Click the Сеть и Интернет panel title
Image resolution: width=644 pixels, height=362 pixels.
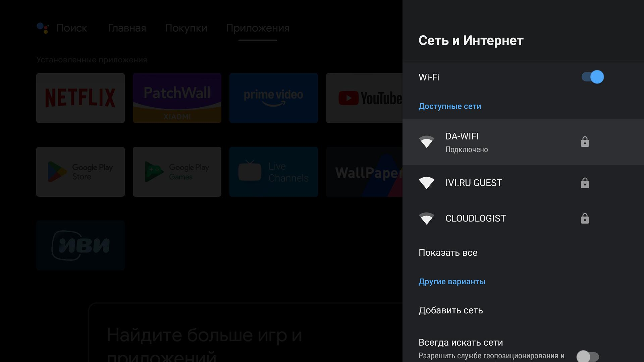click(471, 41)
